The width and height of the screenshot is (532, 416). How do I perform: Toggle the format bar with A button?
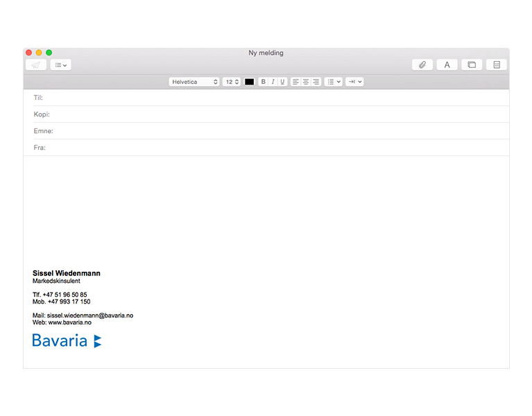pyautogui.click(x=447, y=64)
